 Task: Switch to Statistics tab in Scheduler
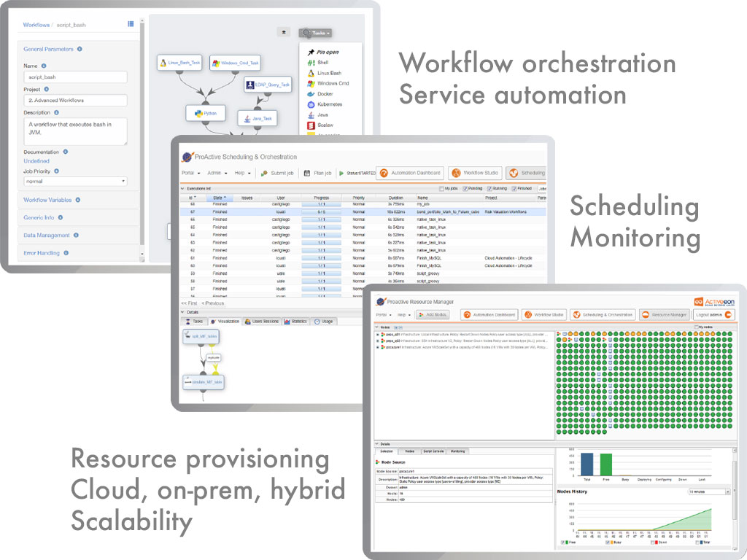pos(296,322)
